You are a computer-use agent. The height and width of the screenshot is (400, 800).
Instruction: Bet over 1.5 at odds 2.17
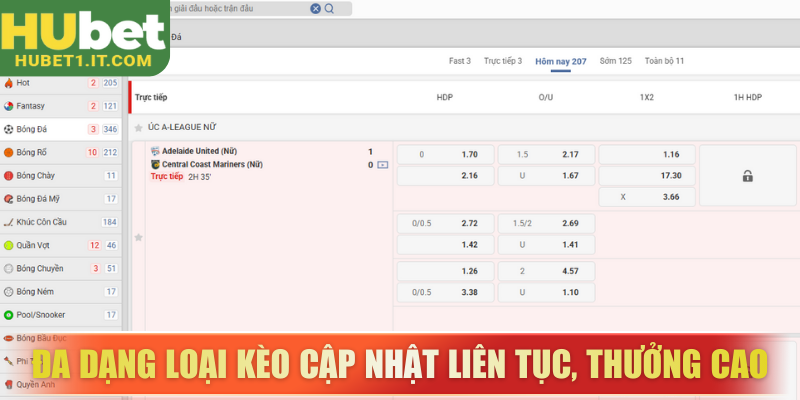(546, 155)
